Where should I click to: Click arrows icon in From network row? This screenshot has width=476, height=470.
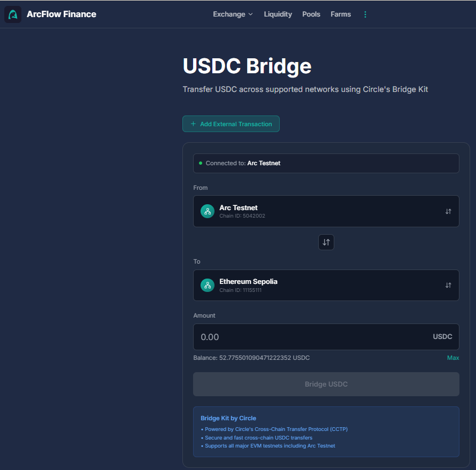(448, 211)
